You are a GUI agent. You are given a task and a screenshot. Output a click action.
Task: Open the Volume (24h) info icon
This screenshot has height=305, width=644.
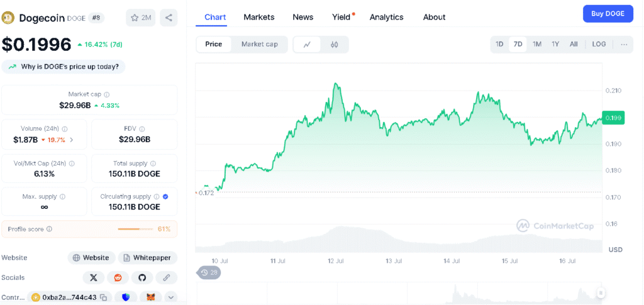[65, 128]
